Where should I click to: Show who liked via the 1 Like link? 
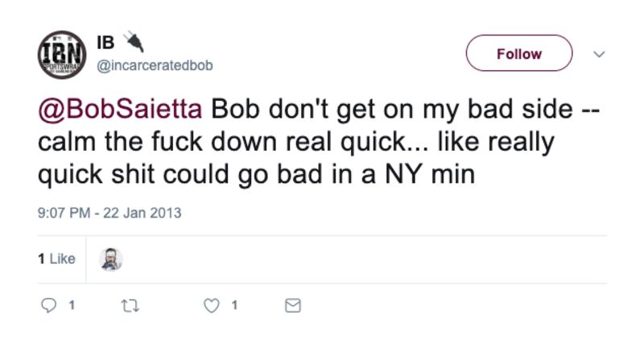[x=56, y=259]
